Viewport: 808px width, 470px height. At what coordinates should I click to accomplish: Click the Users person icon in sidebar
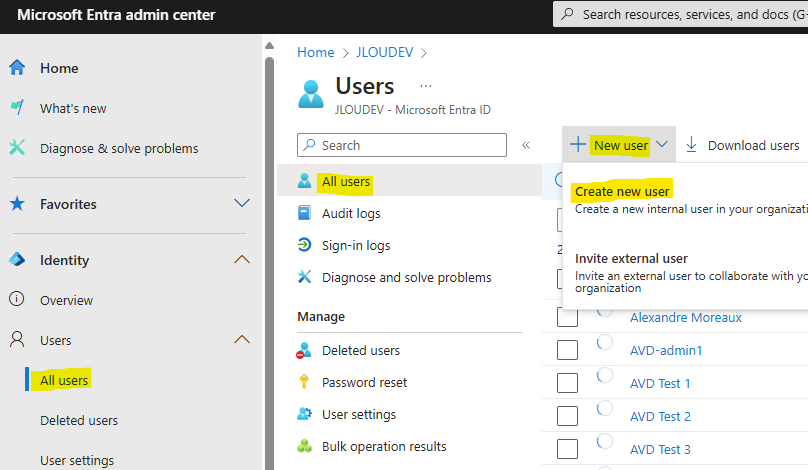[17, 339]
